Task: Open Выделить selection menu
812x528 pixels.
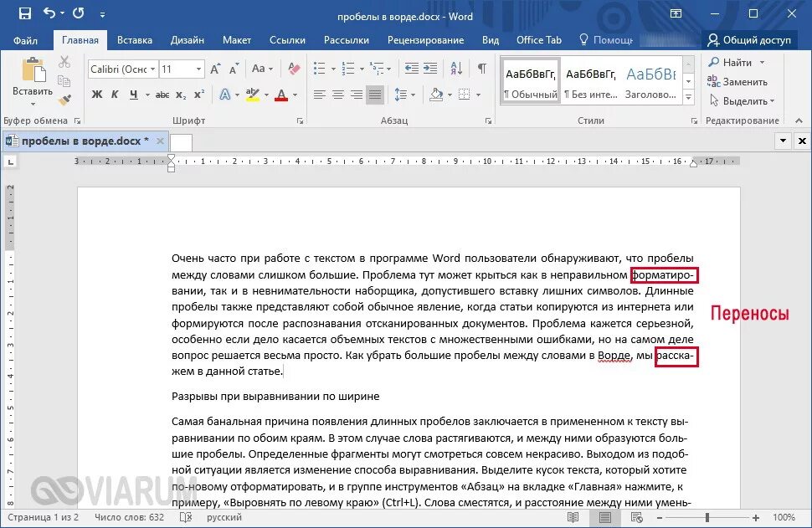Action: point(742,100)
